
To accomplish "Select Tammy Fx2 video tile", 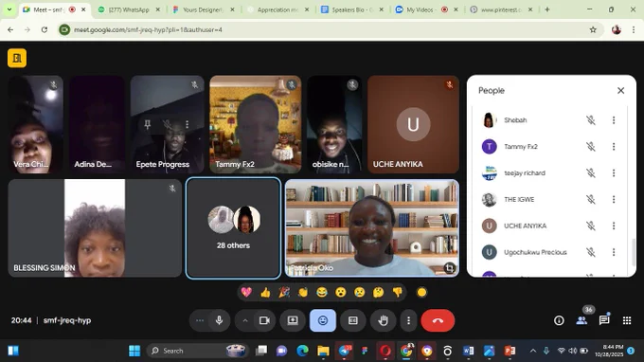I will 255,124.
